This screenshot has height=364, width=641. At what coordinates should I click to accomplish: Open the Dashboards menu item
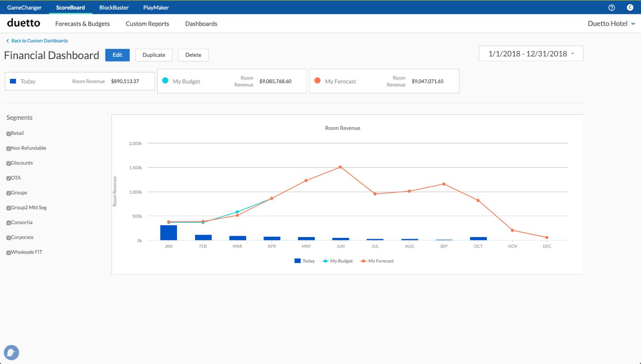pos(201,24)
